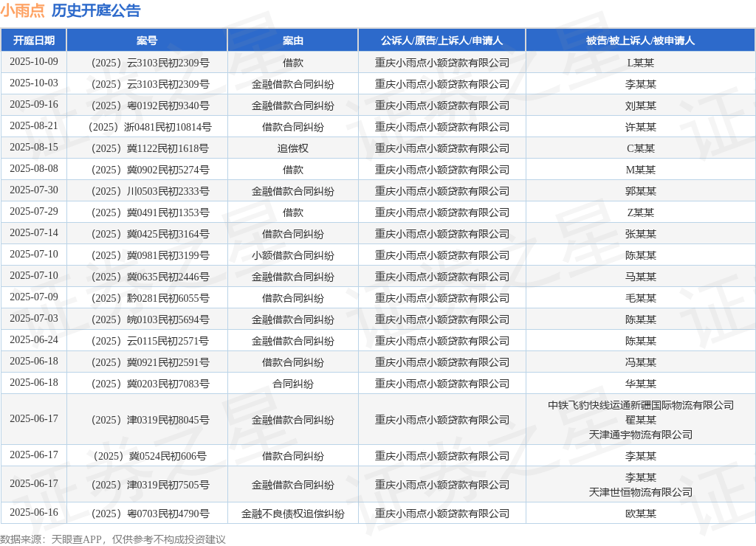Viewport: 756px width, 546px height.
Task: Click defendant 马某某
Action: pyautogui.click(x=640, y=277)
